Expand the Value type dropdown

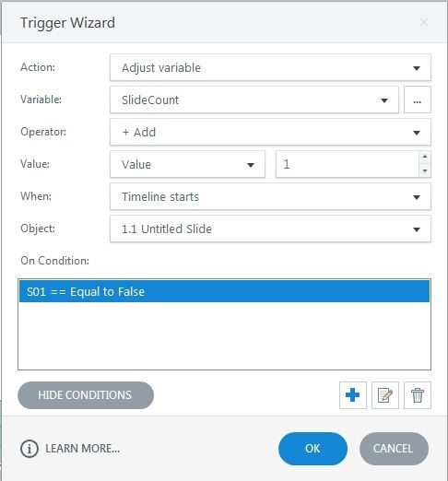pyautogui.click(x=187, y=164)
